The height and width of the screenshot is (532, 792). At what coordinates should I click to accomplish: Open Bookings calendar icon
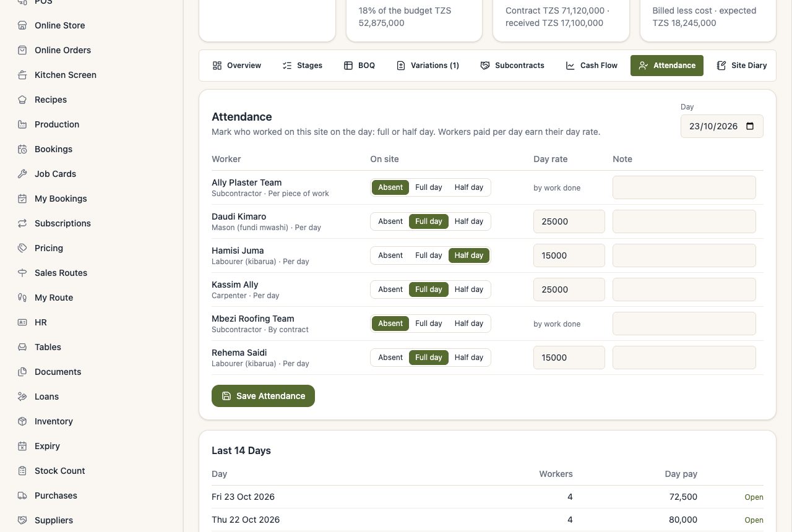coord(22,149)
